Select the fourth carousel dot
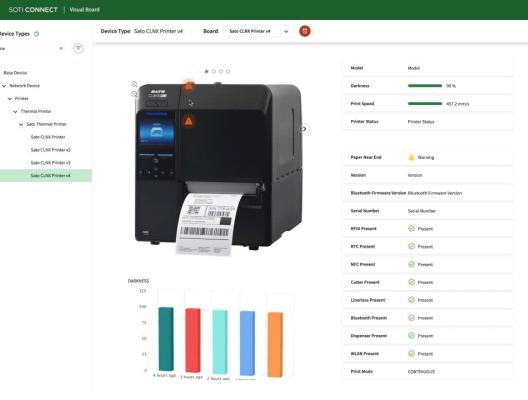This screenshot has width=528, height=400. point(228,71)
